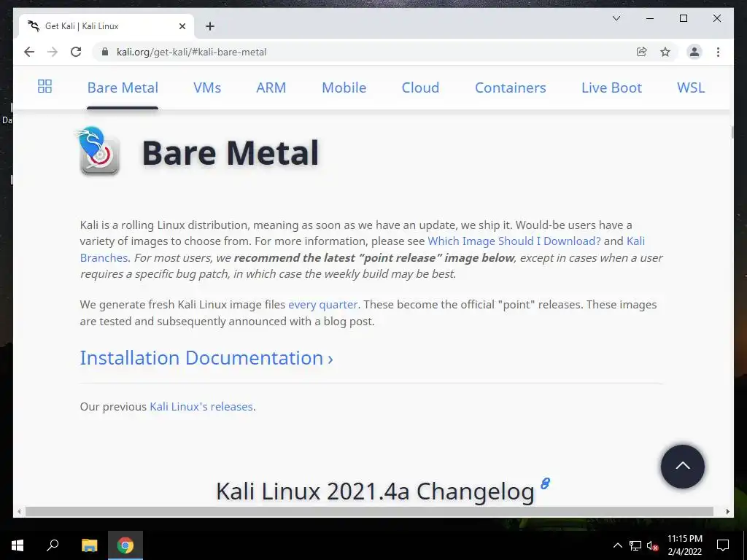This screenshot has width=747, height=560.
Task: Open the taskbar clock and date
Action: click(x=684, y=545)
